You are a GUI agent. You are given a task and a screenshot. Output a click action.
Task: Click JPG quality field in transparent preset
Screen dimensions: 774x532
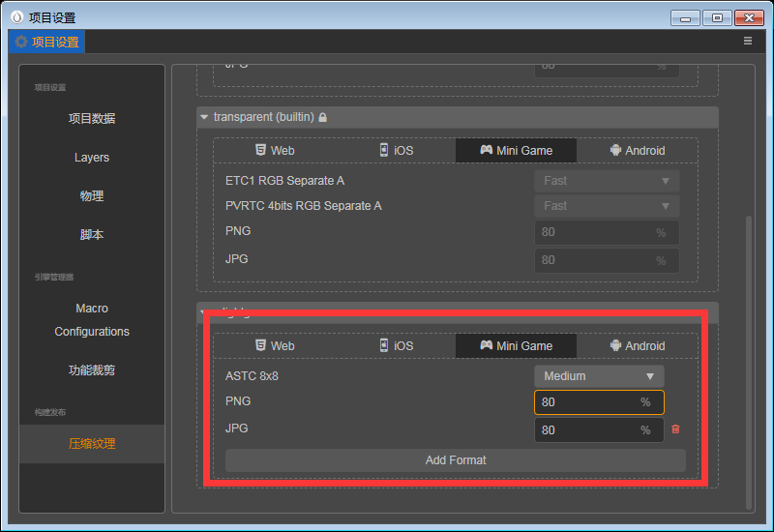[607, 260]
